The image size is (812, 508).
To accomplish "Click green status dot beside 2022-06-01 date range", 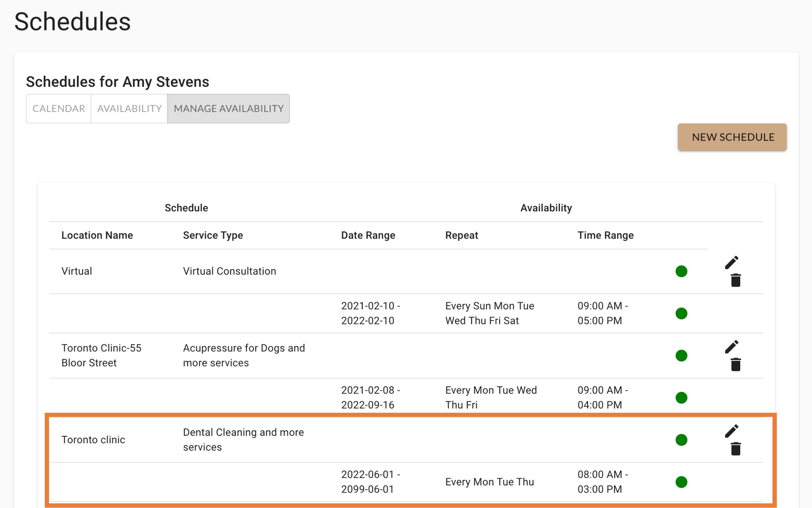I will (x=681, y=482).
